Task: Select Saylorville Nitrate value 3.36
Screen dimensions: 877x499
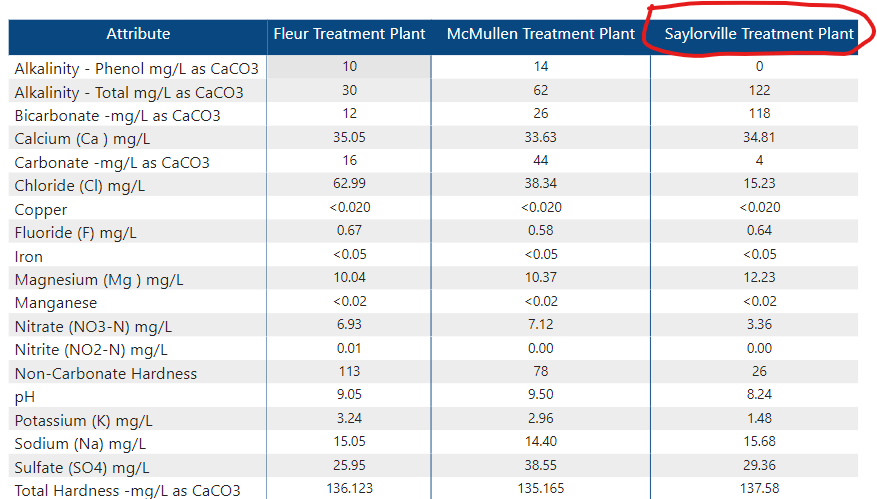Action: tap(760, 324)
